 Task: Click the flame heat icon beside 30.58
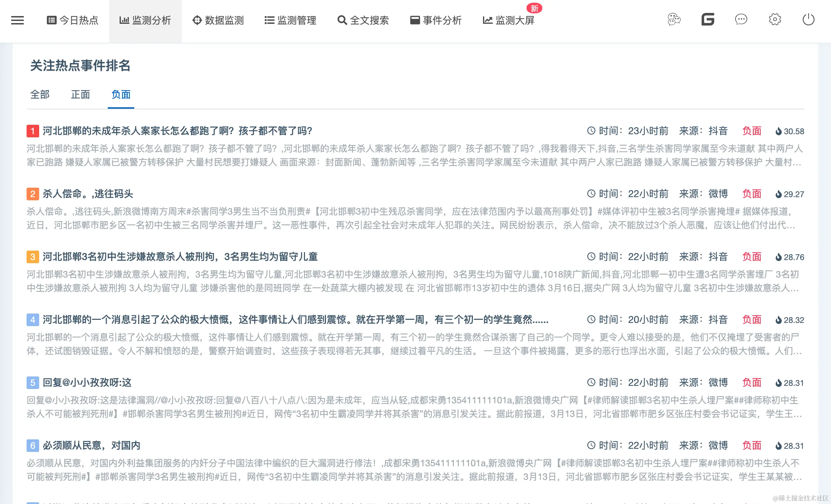(x=779, y=131)
